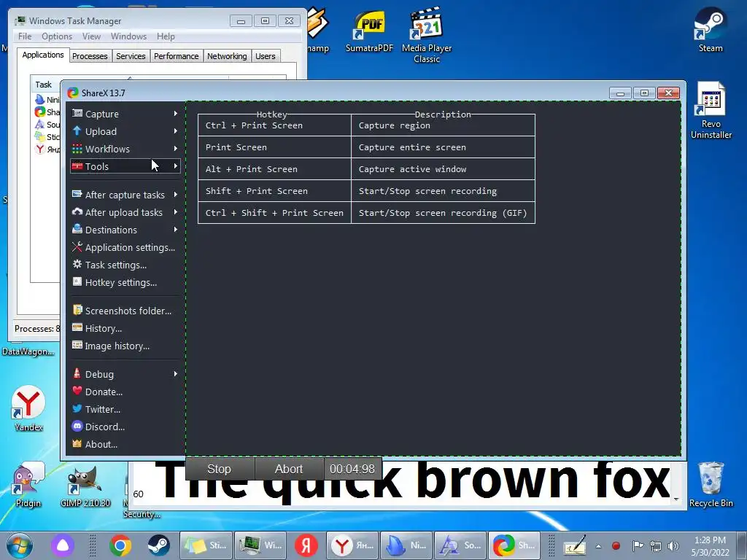This screenshot has width=747, height=560.
Task: Expand the Destinations submenu arrow
Action: point(175,230)
